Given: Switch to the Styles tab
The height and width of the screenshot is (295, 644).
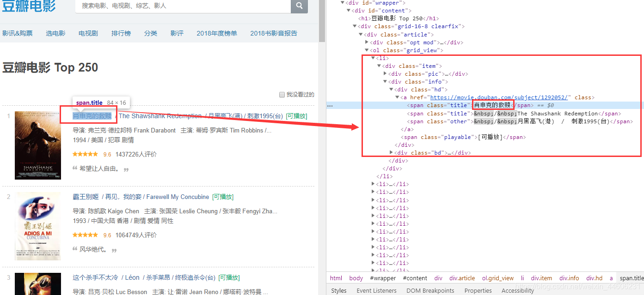Looking at the screenshot, I should pos(339,290).
